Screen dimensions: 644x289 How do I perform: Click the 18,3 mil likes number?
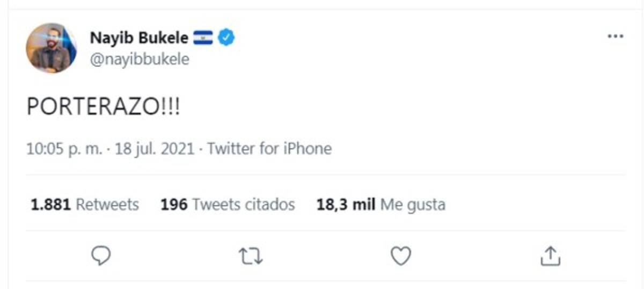tap(346, 205)
